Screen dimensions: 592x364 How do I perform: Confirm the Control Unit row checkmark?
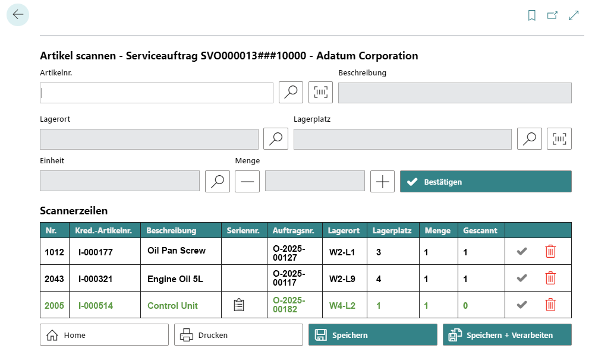522,305
